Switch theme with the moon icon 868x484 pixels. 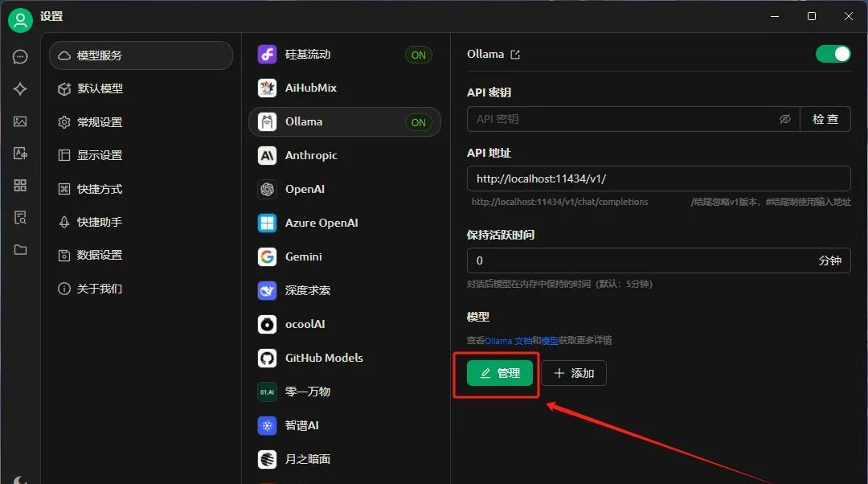[20, 479]
